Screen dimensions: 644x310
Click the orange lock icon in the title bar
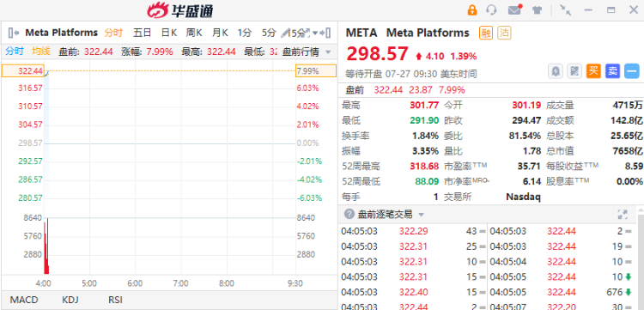tap(472, 9)
